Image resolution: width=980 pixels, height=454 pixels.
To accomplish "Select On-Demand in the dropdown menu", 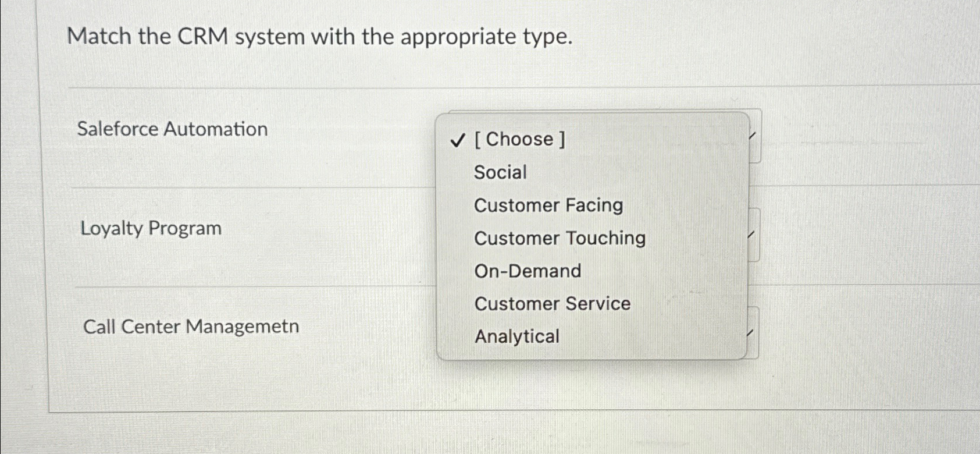I will 527,271.
